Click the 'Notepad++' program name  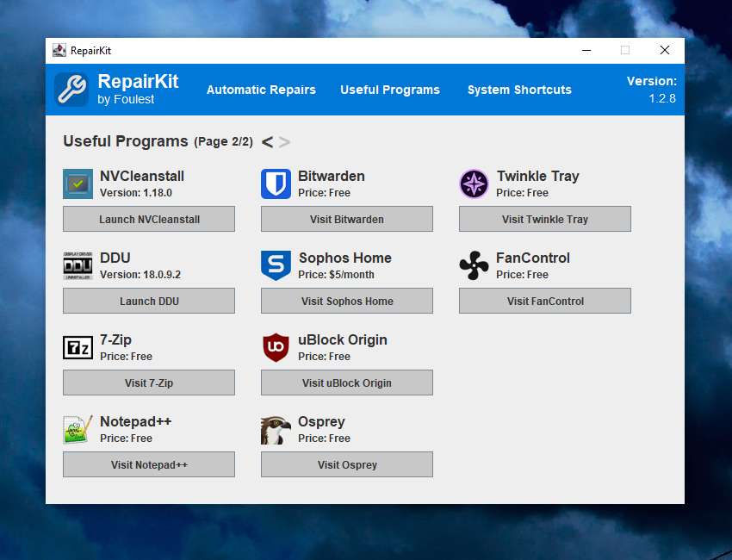tap(136, 421)
